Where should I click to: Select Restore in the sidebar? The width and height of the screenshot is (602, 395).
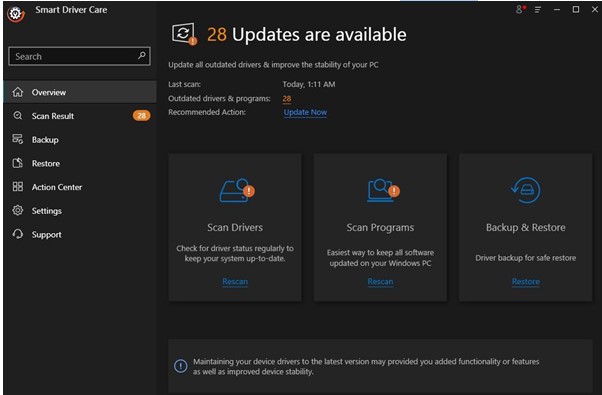80,163
